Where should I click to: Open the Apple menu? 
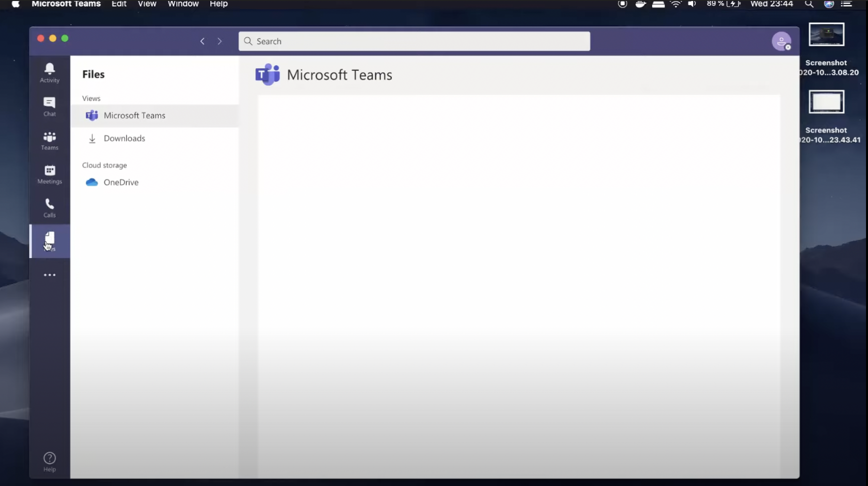coord(16,4)
